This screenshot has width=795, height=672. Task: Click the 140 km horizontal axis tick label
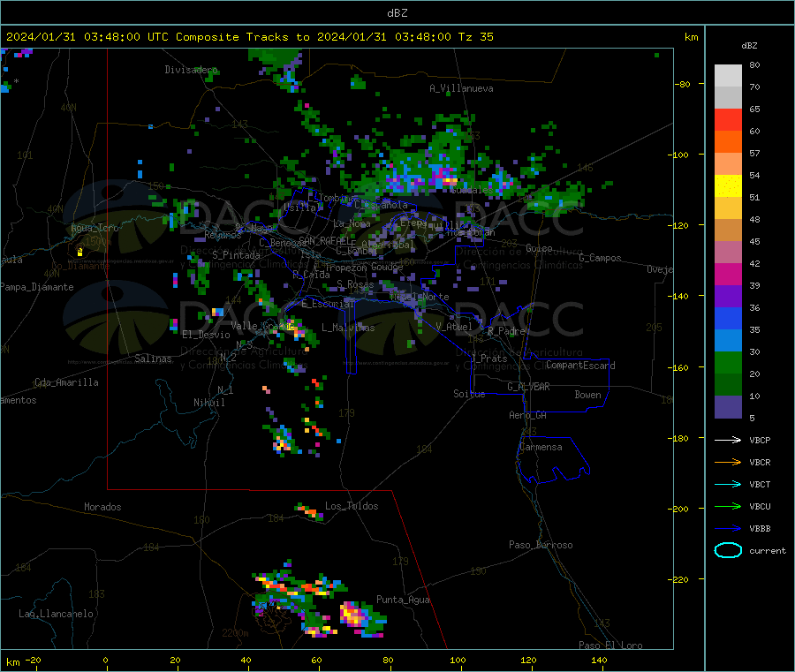pos(599,660)
